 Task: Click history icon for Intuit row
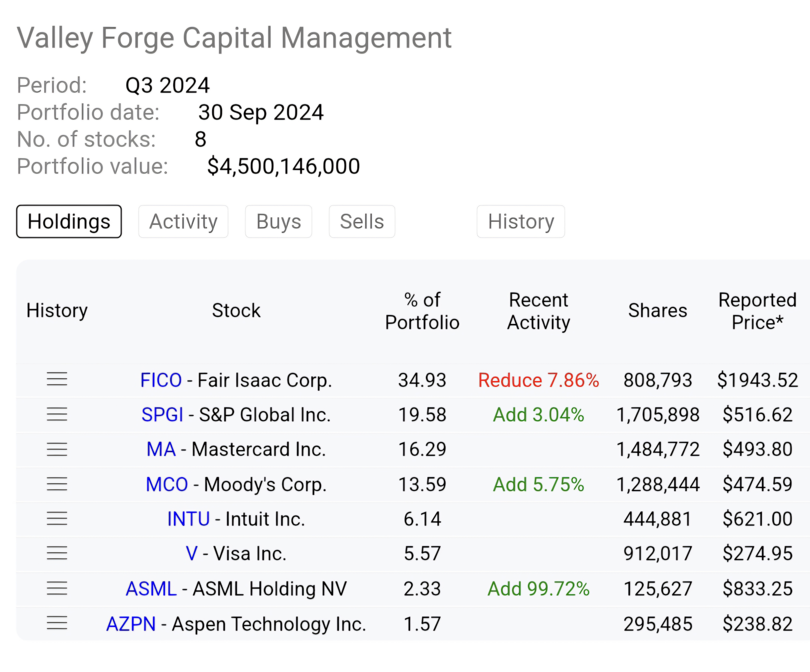click(57, 518)
